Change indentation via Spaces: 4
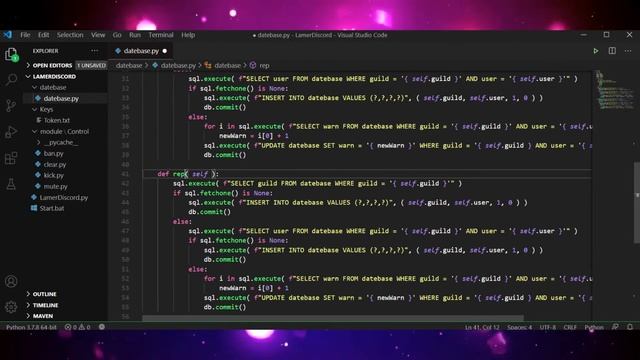 [x=519, y=327]
